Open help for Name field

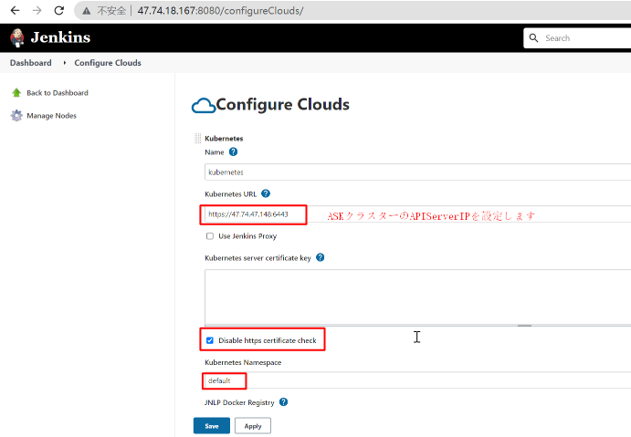pyautogui.click(x=233, y=152)
